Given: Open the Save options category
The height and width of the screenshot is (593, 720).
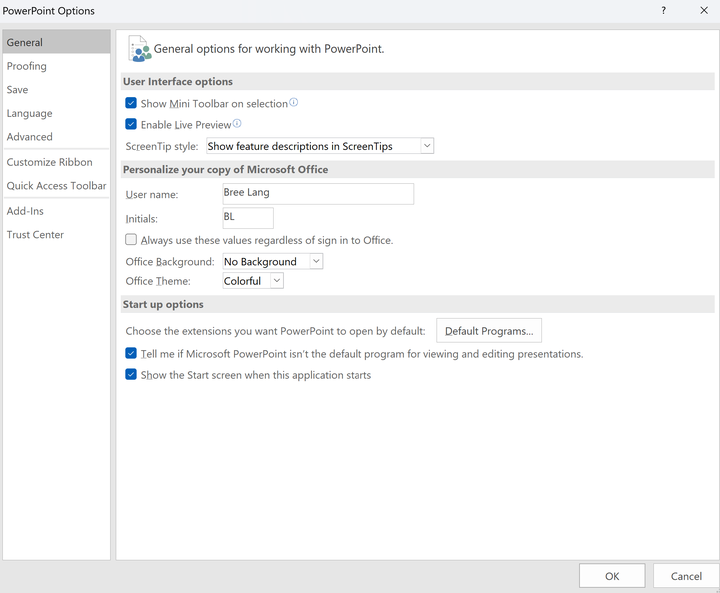Looking at the screenshot, I should click(x=56, y=90).
